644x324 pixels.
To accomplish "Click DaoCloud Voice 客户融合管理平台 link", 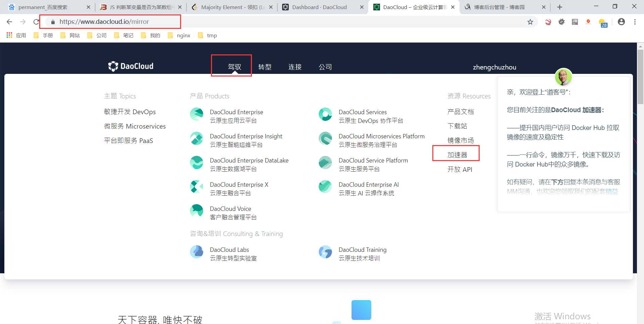I will (233, 213).
